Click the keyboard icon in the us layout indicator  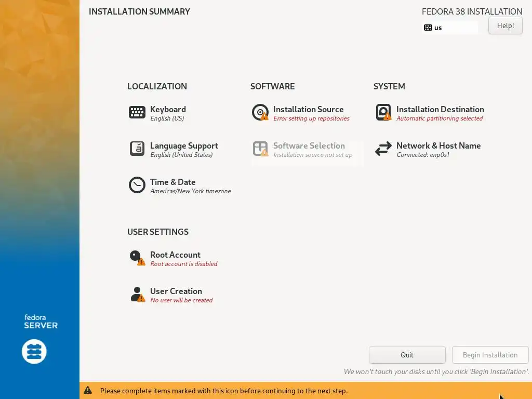coord(428,28)
